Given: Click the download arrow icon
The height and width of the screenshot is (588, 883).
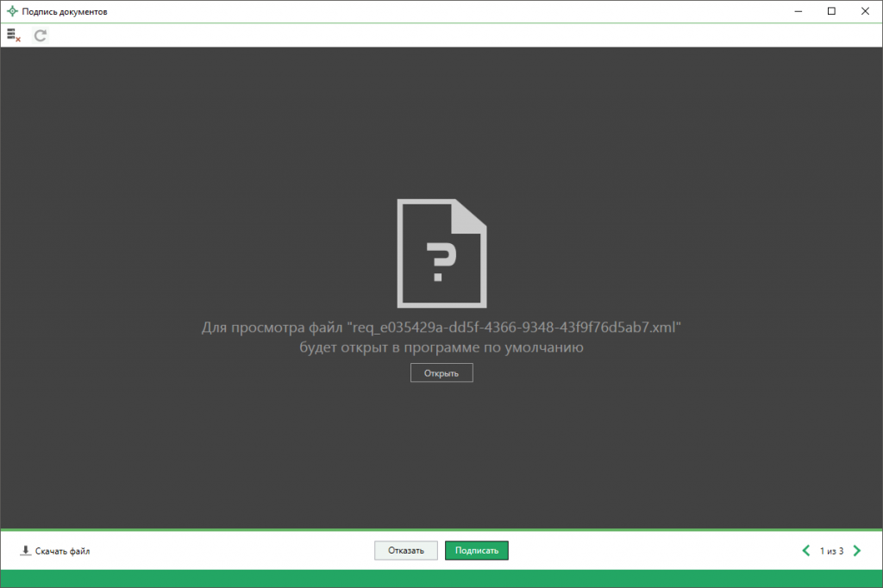Looking at the screenshot, I should click(25, 551).
